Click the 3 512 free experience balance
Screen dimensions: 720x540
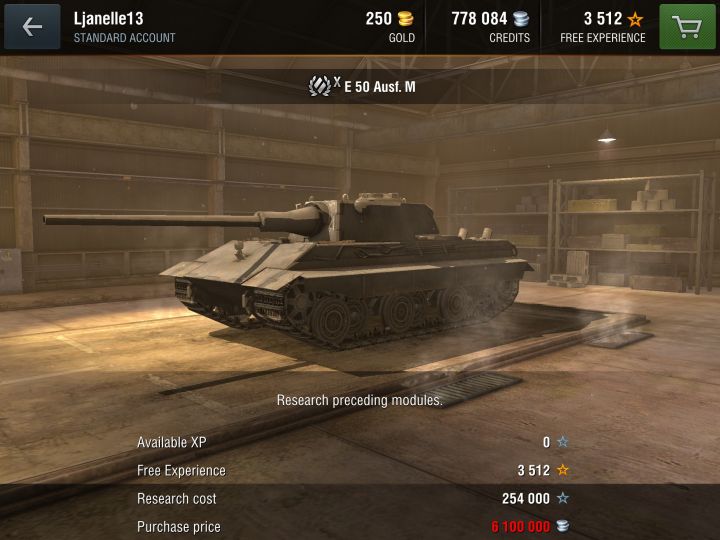[603, 19]
